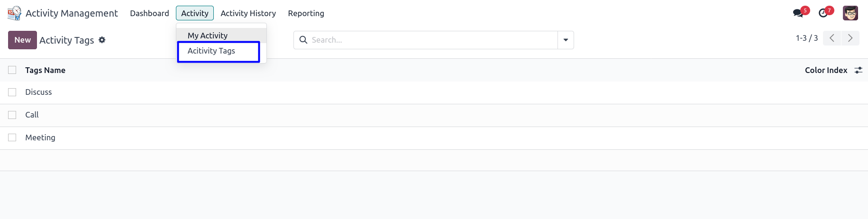Open optional columns adjust icon
868x219 pixels.
(x=859, y=70)
